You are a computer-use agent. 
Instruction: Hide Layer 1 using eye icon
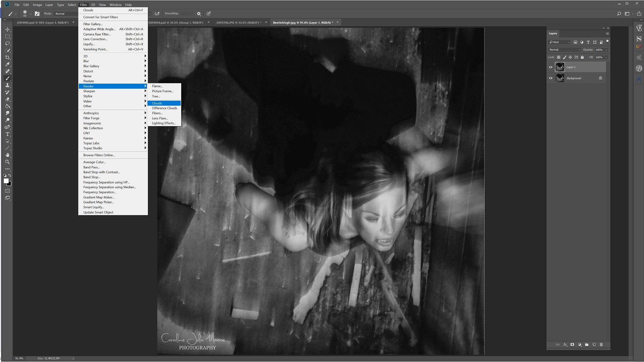[551, 67]
